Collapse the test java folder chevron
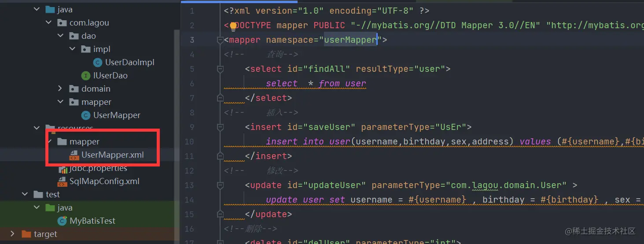The width and height of the screenshot is (644, 244). point(37,207)
